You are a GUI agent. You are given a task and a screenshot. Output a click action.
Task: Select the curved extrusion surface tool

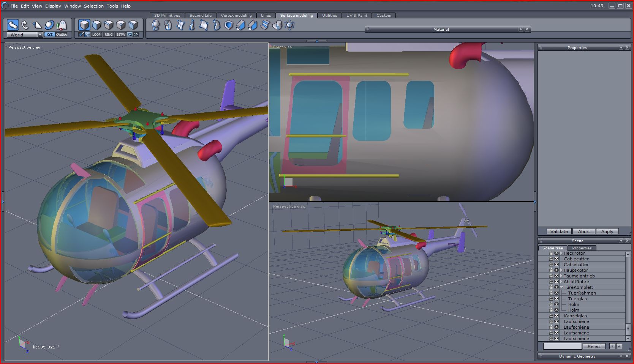click(x=217, y=25)
